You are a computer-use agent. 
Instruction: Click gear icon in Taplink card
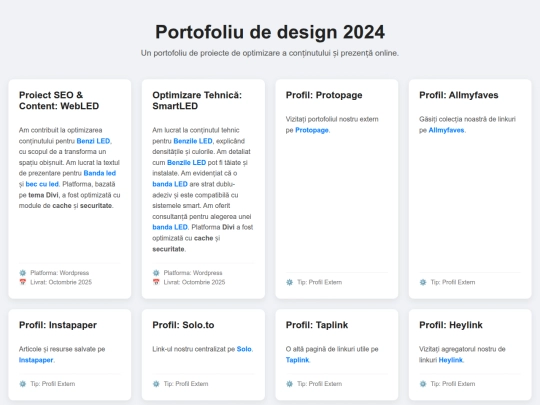pyautogui.click(x=290, y=384)
